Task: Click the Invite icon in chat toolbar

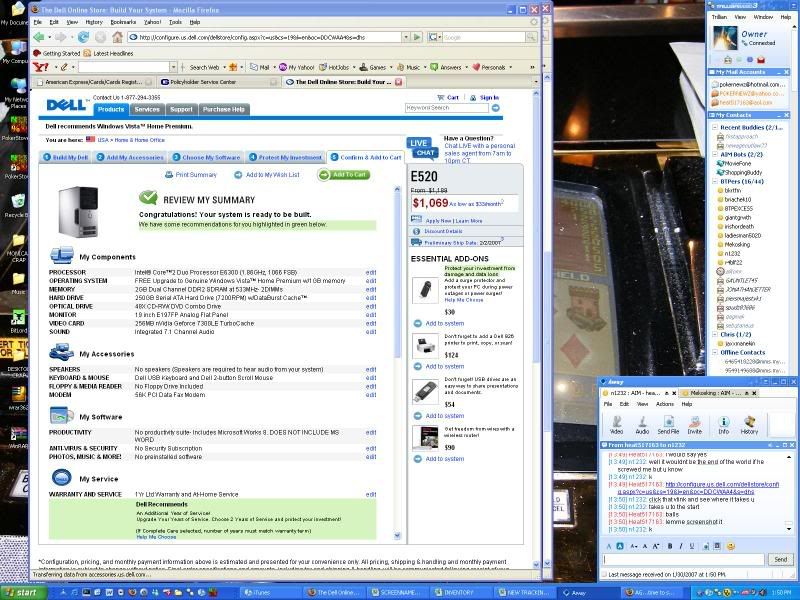Action: pyautogui.click(x=695, y=424)
